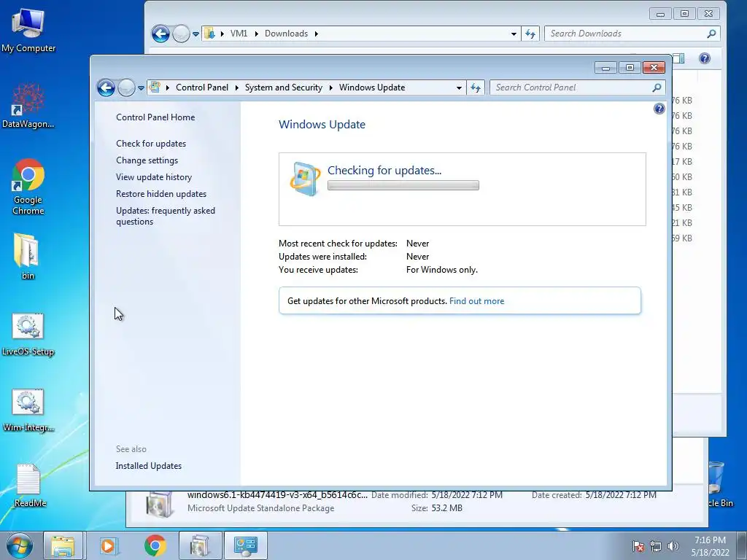Image resolution: width=747 pixels, height=560 pixels.
Task: Click Windows Update breadcrumb segment
Action: click(372, 87)
